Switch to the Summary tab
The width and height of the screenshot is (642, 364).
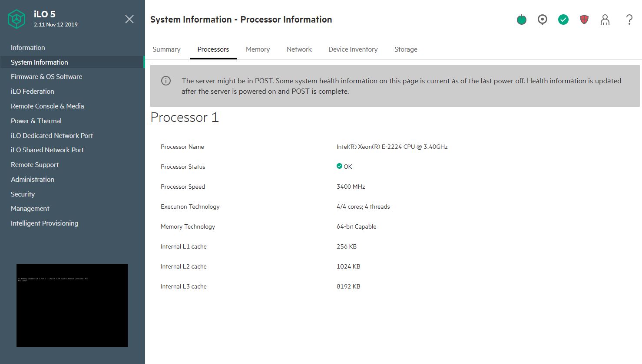pos(166,49)
